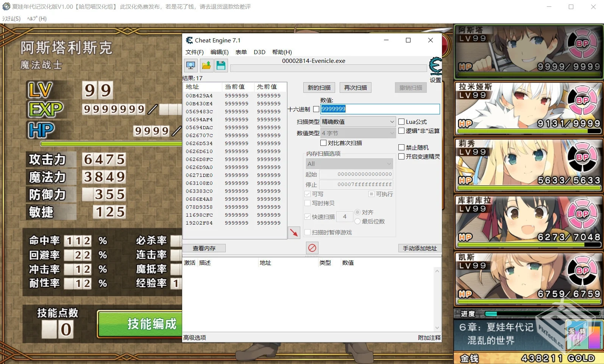Toggle the 写时拷贝 checkbox
This screenshot has height=364, width=604.
(307, 203)
